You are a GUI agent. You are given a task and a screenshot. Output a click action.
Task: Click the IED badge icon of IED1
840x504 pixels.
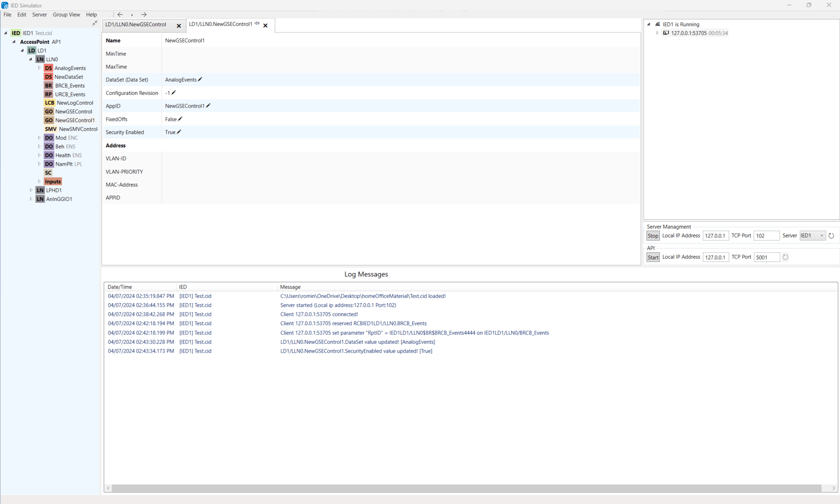[16, 33]
